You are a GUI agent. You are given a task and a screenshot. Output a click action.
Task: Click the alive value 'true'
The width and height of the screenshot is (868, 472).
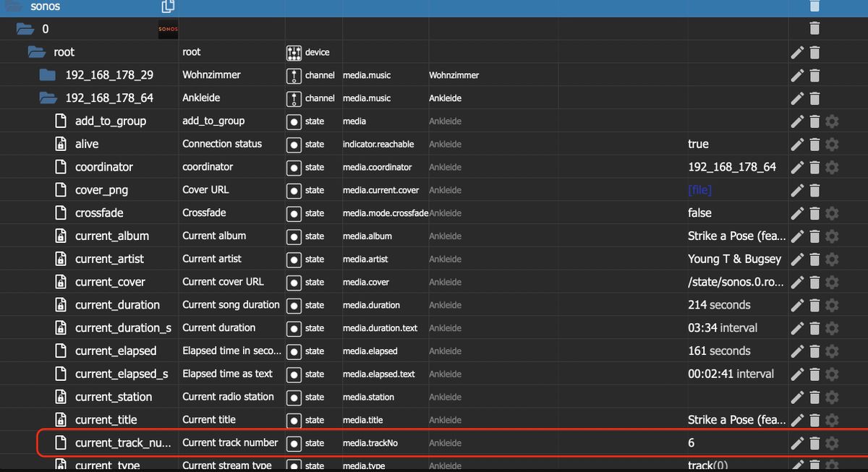pyautogui.click(x=698, y=145)
